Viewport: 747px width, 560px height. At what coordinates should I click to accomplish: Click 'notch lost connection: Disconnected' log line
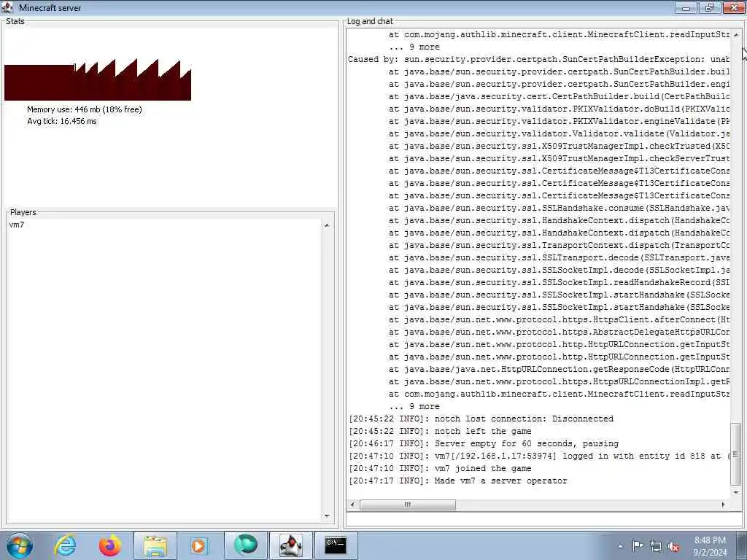pos(481,419)
